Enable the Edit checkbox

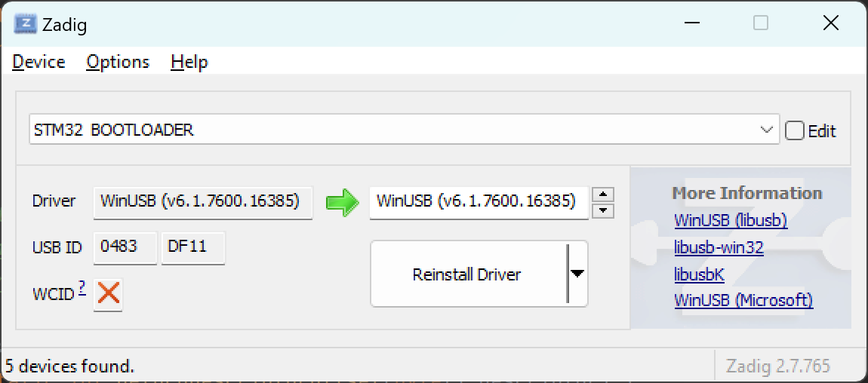[x=794, y=131]
